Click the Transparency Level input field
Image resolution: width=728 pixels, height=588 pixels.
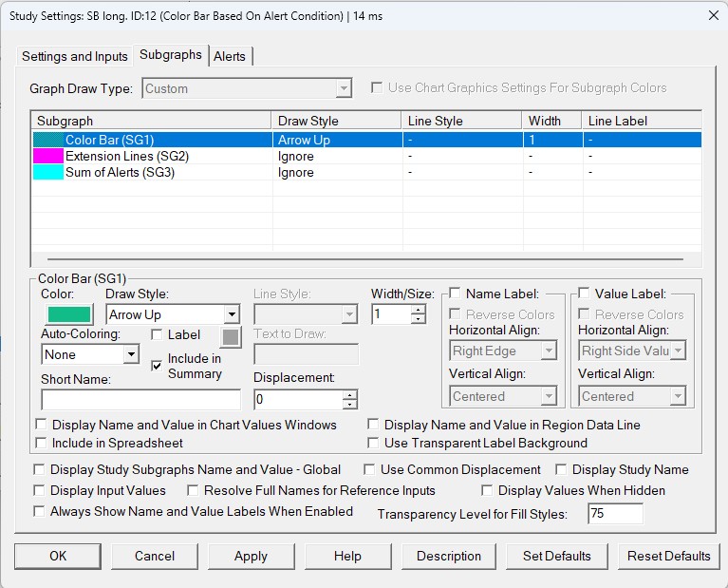(615, 513)
